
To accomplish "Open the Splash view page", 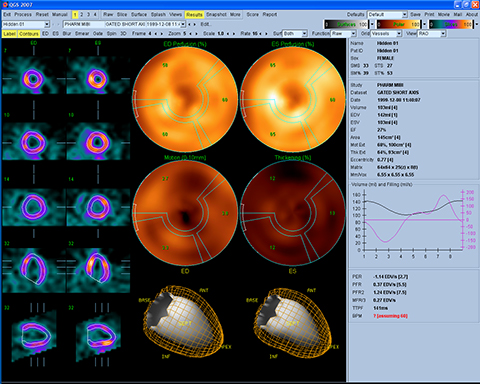I will (158, 15).
